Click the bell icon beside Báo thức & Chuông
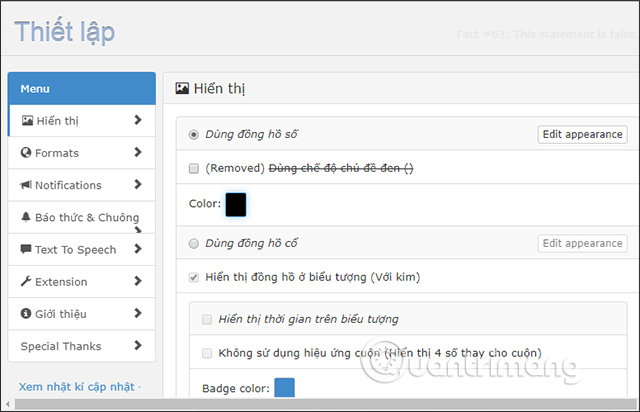The height and width of the screenshot is (412, 640). (26, 216)
